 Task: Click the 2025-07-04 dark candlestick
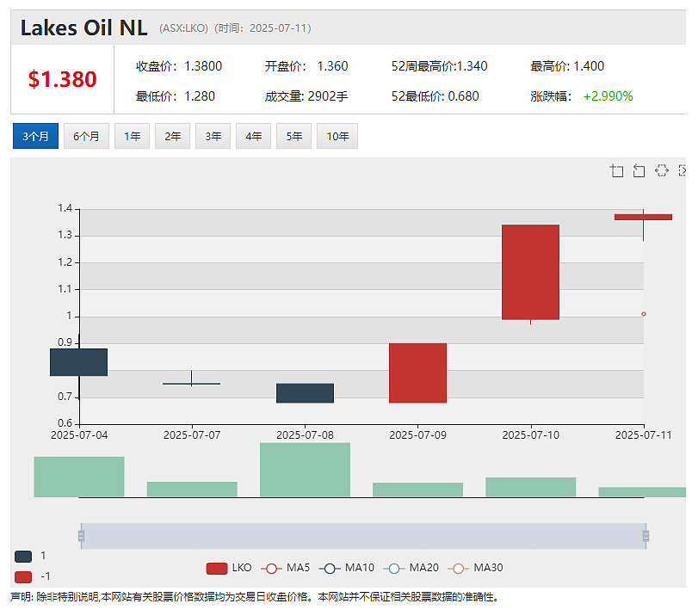pos(79,362)
